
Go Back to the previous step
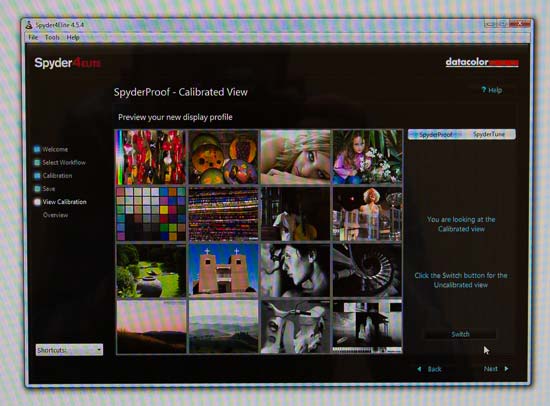point(434,369)
